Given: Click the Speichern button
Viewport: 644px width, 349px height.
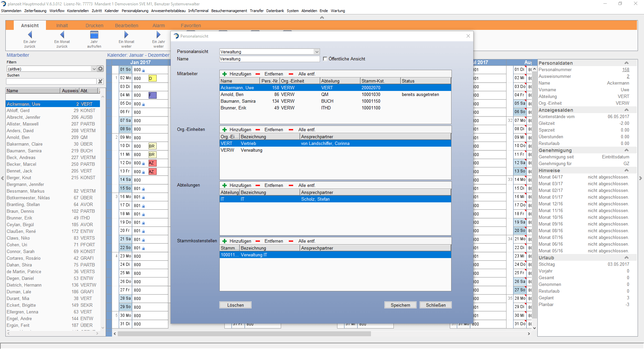Looking at the screenshot, I should click(x=400, y=305).
